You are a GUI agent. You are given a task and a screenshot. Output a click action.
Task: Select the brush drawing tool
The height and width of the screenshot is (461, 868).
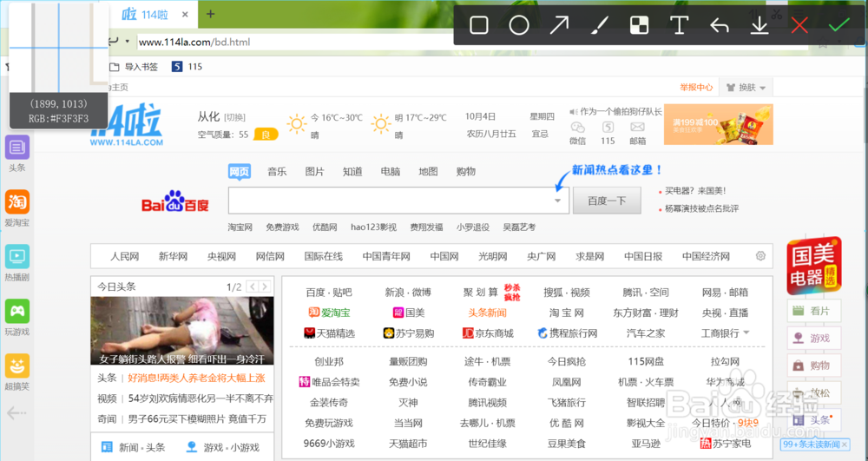tap(600, 25)
